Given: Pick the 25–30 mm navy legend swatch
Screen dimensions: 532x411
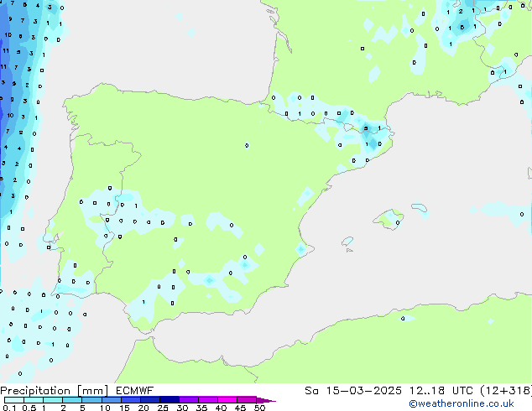Looking at the screenshot, I should [x=170, y=400].
